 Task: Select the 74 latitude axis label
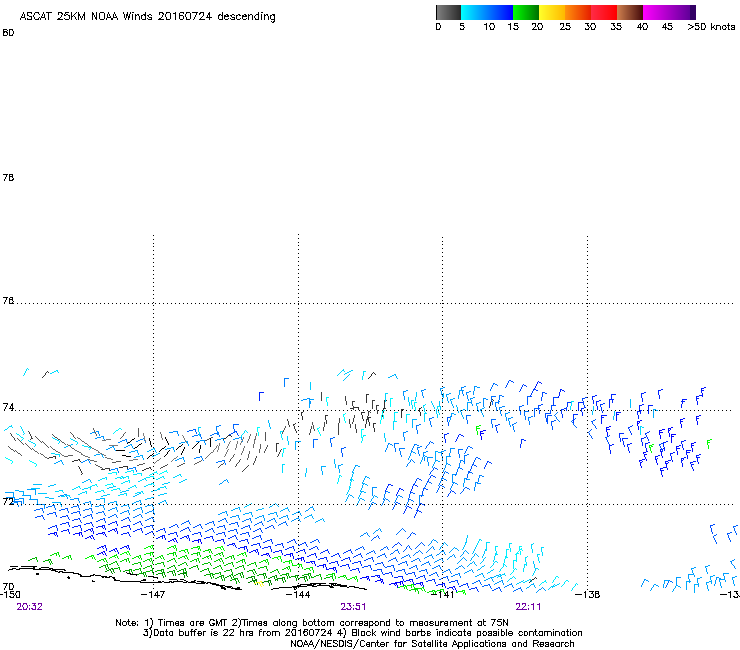[x=8, y=407]
